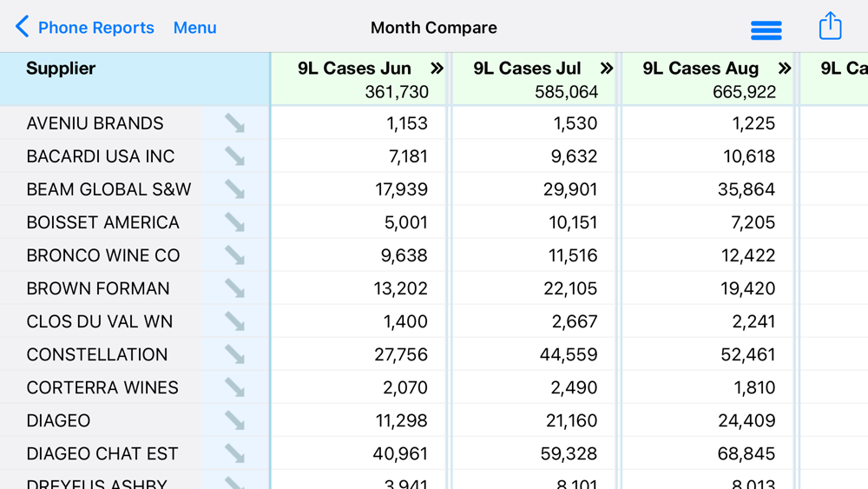868x489 pixels.
Task: Drill down arrow for BRONCO WINE CO
Action: click(234, 255)
